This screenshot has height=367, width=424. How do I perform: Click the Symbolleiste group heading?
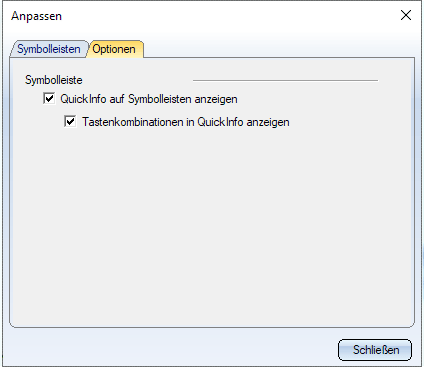pyautogui.click(x=54, y=80)
